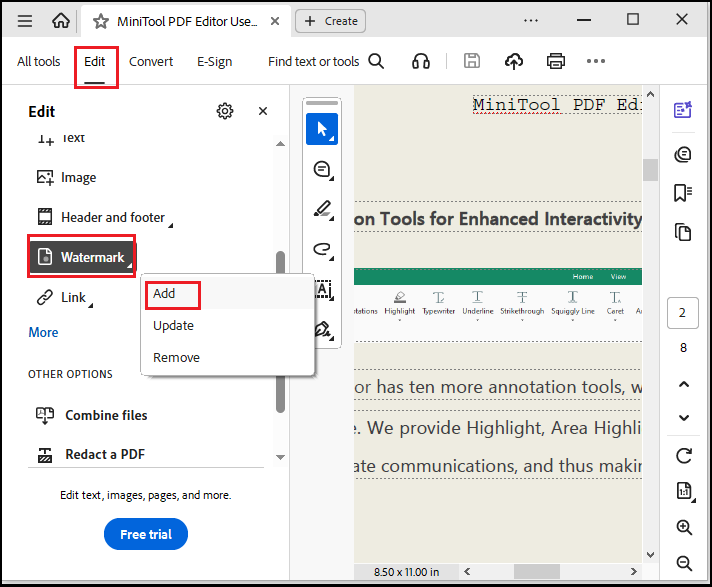Print the document using printer icon
712x587 pixels.
(x=556, y=61)
